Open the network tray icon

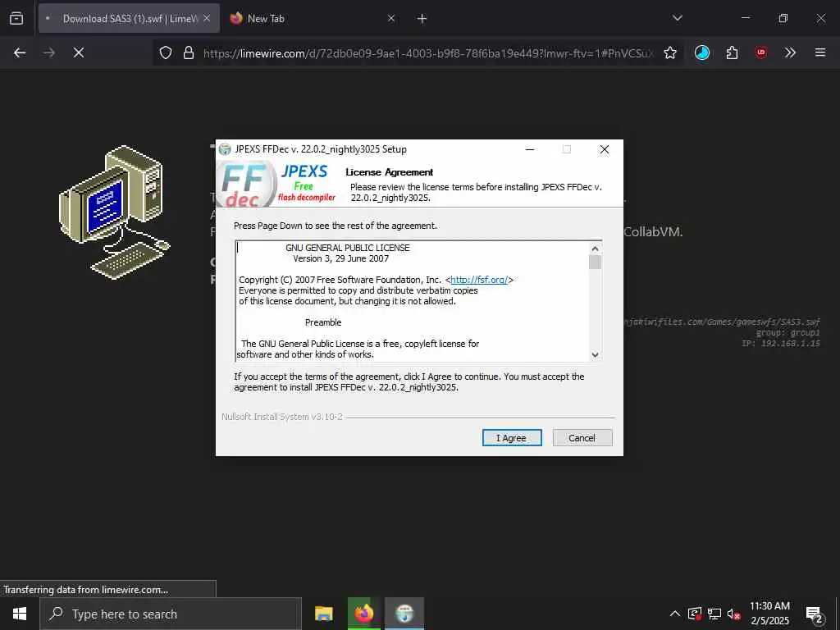coord(714,614)
